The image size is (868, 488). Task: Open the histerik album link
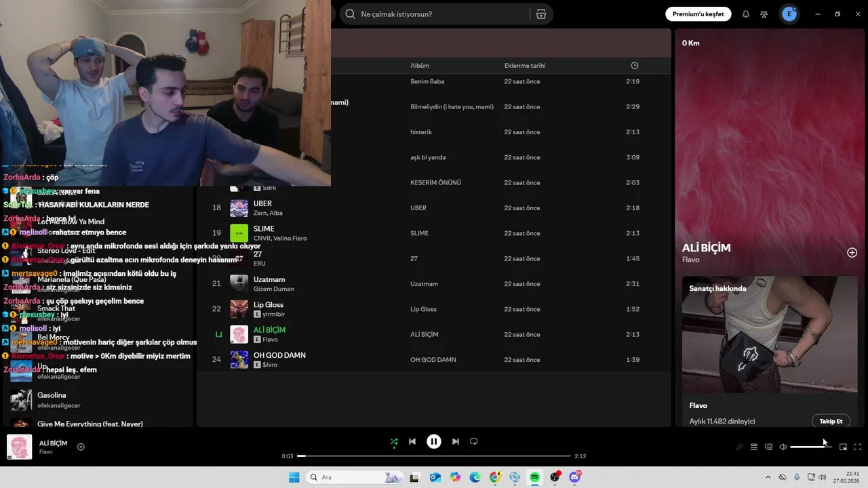pyautogui.click(x=421, y=132)
